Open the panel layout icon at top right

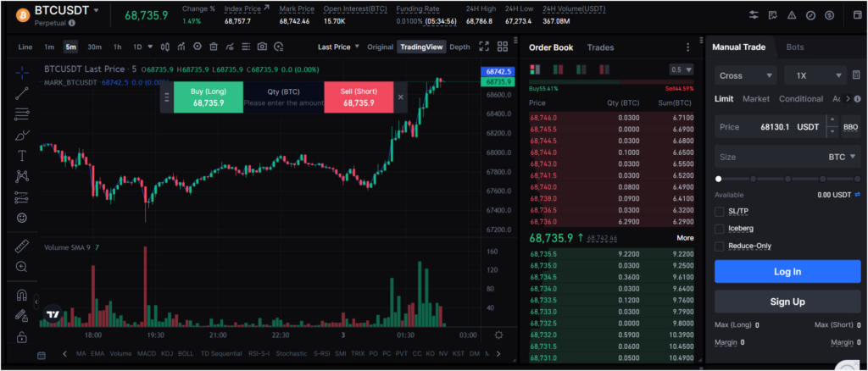pos(858,15)
